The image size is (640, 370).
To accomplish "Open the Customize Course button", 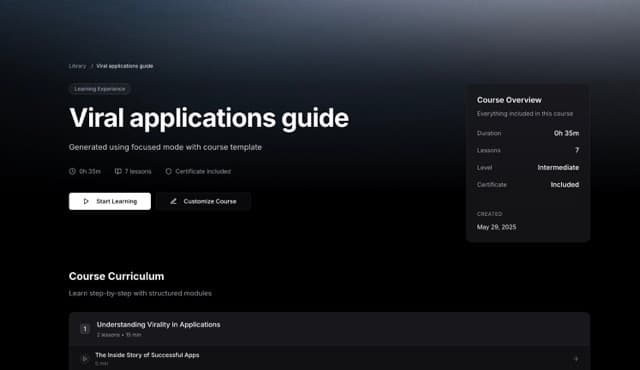I will (x=203, y=201).
